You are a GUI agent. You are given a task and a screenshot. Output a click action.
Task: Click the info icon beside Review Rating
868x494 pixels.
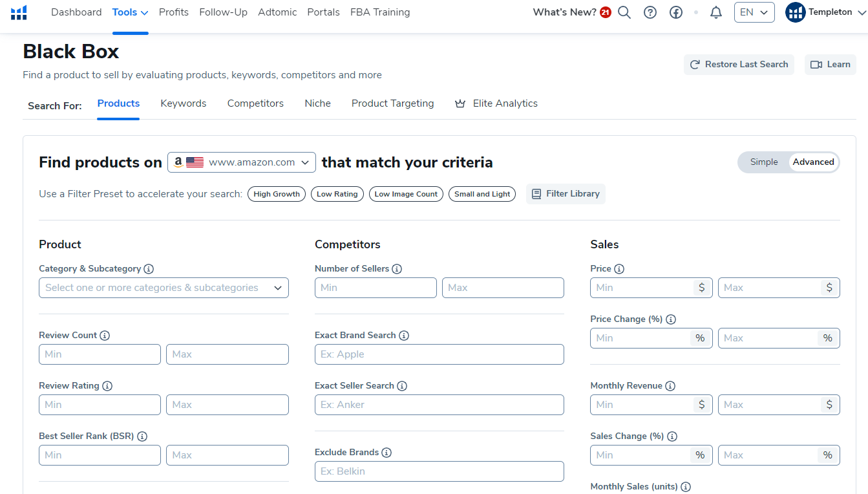107,386
